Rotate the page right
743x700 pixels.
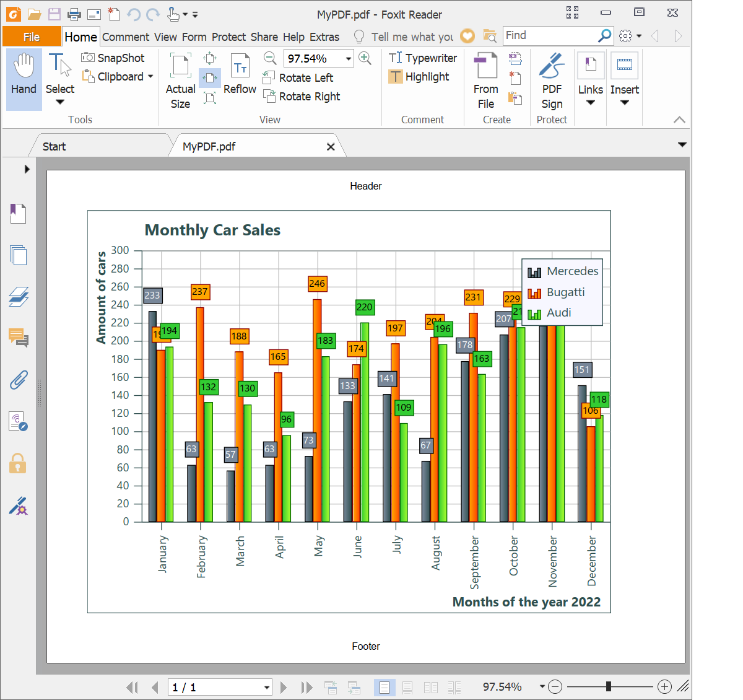point(302,96)
